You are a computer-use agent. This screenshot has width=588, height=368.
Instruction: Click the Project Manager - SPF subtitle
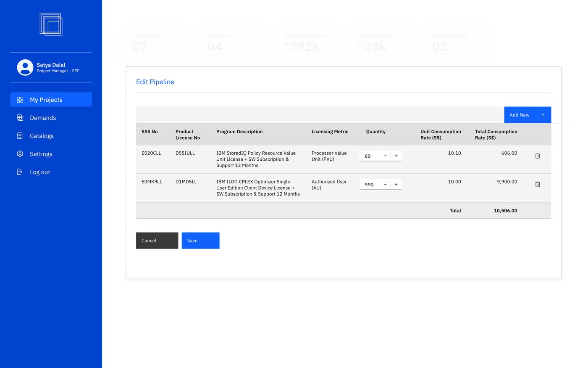58,71
